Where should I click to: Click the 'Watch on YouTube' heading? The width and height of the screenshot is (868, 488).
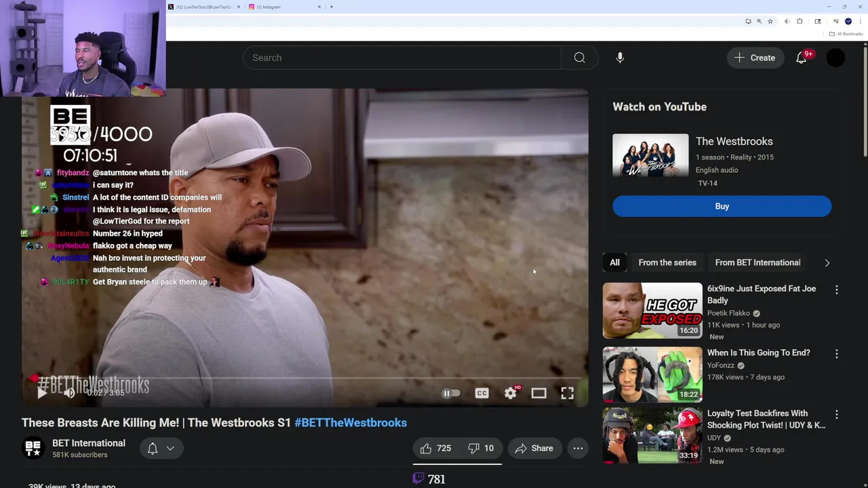660,106
